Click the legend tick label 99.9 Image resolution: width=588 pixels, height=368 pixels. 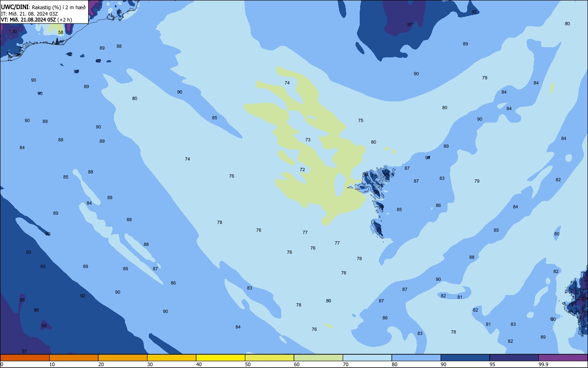pos(543,364)
